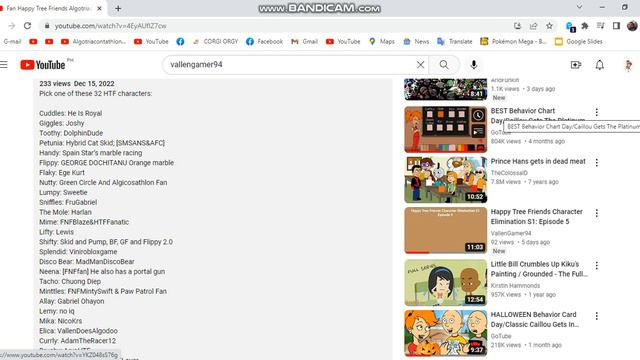The image size is (640, 360).
Task: Reload the page in Chrome
Action: click(x=27, y=26)
